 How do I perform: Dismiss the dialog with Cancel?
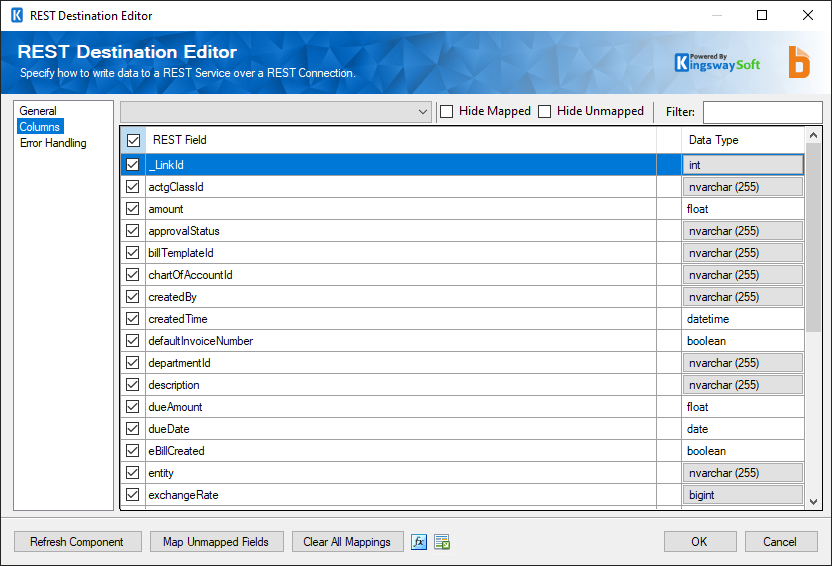(x=781, y=542)
